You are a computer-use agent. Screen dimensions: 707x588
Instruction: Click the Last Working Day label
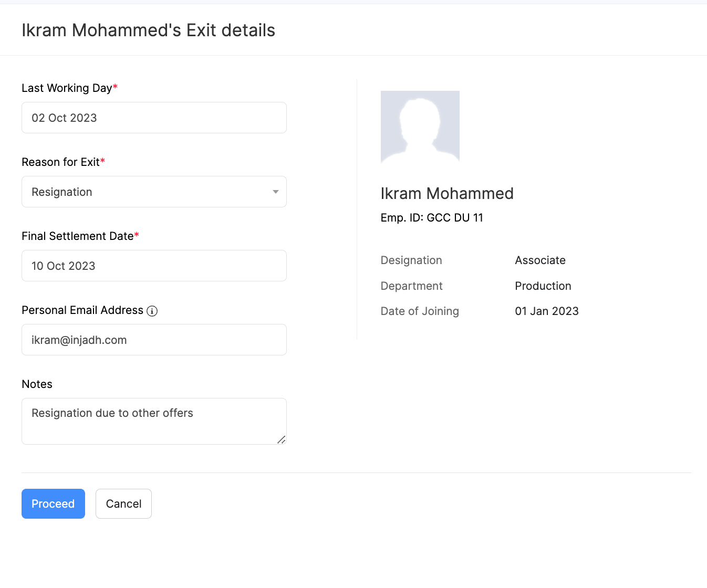(67, 88)
